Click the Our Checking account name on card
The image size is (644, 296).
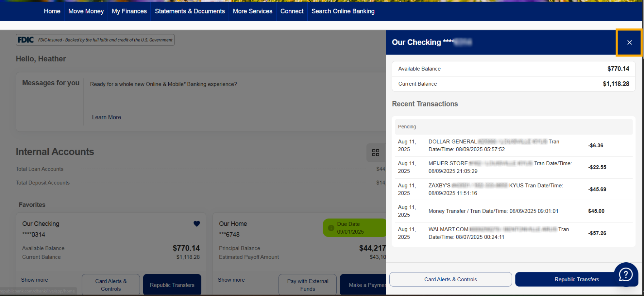click(x=41, y=224)
